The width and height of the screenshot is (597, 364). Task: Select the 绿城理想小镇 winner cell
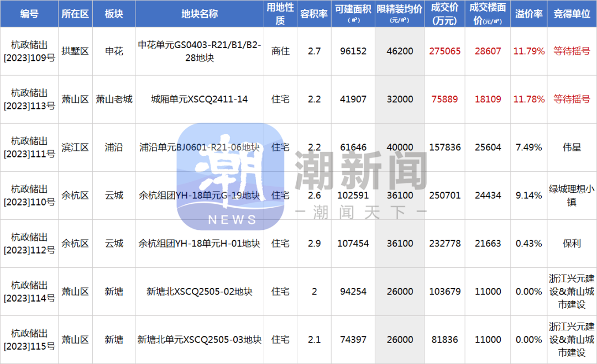click(x=572, y=196)
